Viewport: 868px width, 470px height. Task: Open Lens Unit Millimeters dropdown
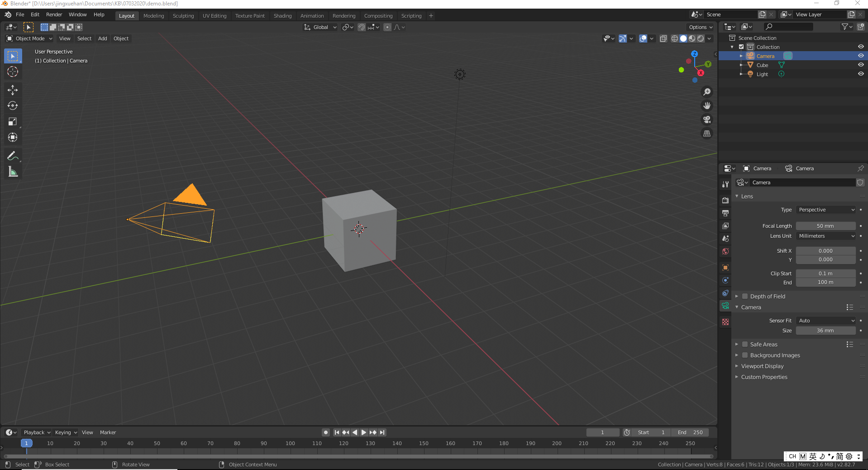pos(826,236)
